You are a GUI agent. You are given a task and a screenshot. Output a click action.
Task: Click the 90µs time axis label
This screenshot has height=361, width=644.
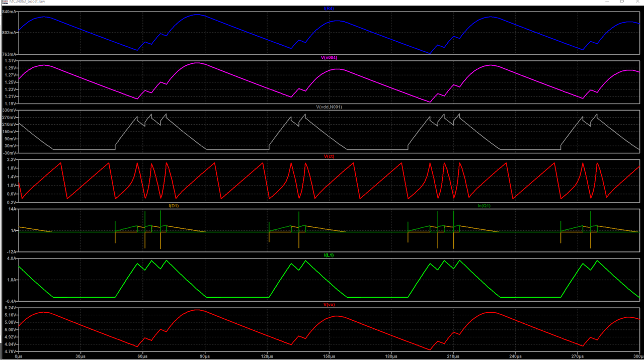(x=205, y=356)
